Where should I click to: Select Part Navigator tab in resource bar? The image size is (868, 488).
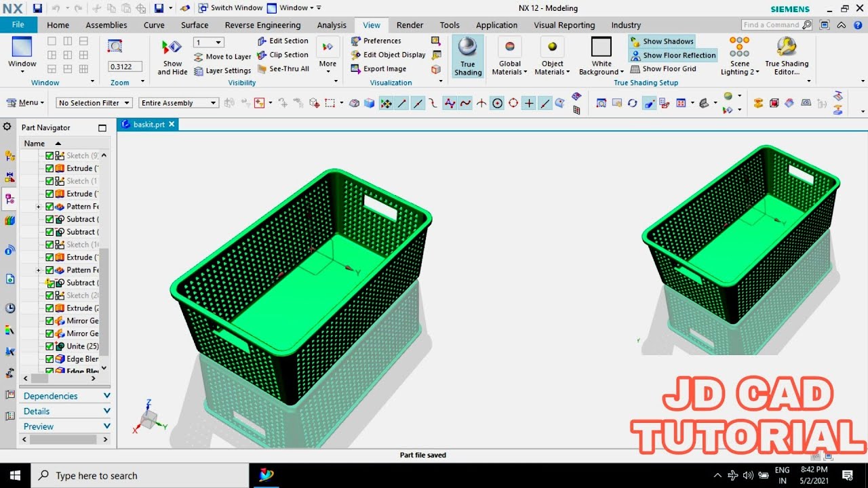(x=9, y=199)
